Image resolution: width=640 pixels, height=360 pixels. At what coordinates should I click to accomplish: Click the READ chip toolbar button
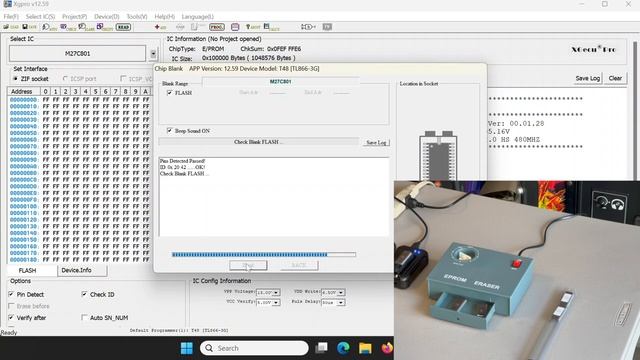pyautogui.click(x=123, y=27)
